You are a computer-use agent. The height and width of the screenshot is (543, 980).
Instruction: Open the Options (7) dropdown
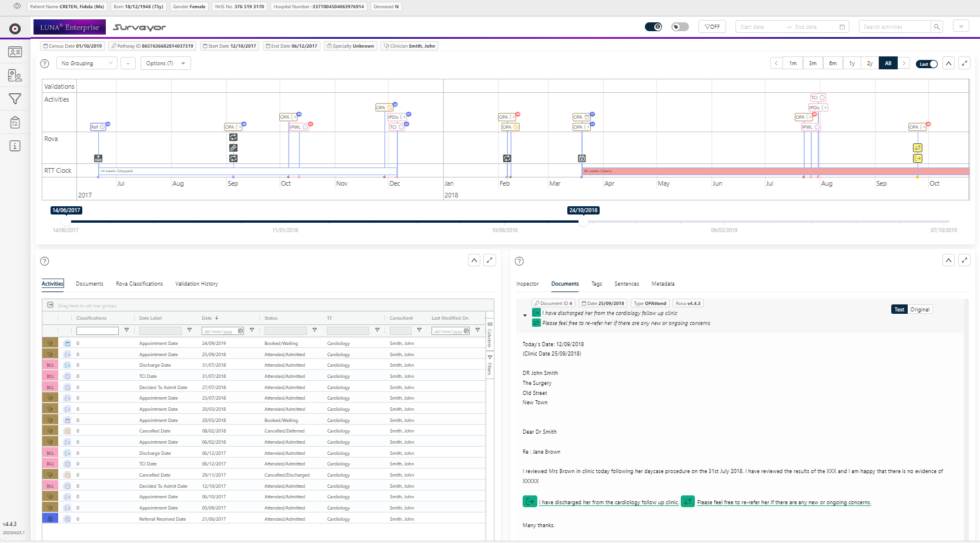point(165,63)
